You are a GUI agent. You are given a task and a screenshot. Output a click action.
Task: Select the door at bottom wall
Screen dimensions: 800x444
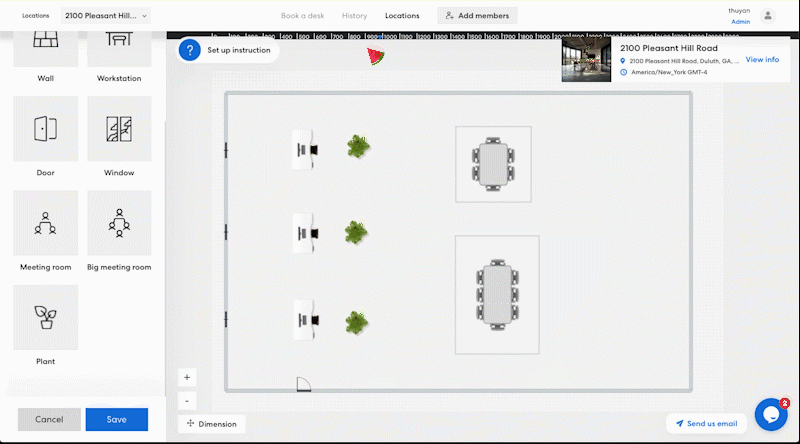point(304,384)
